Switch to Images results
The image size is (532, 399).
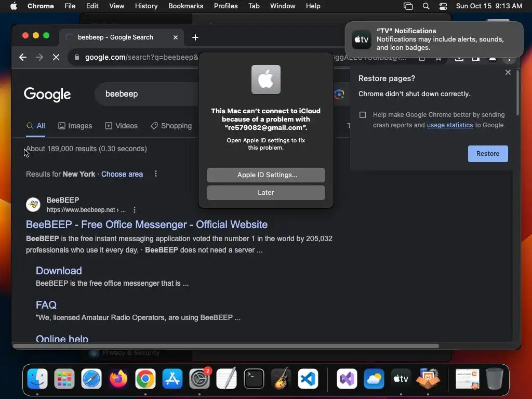75,126
